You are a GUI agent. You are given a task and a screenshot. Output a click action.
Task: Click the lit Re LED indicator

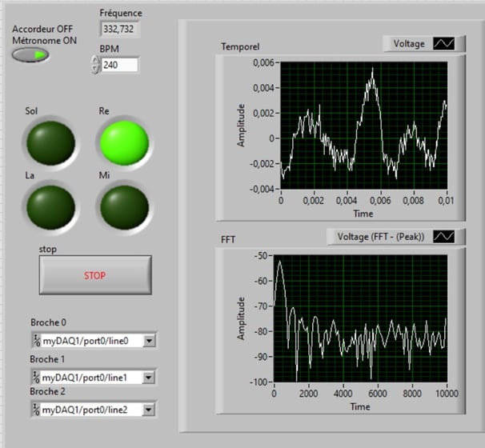click(124, 142)
